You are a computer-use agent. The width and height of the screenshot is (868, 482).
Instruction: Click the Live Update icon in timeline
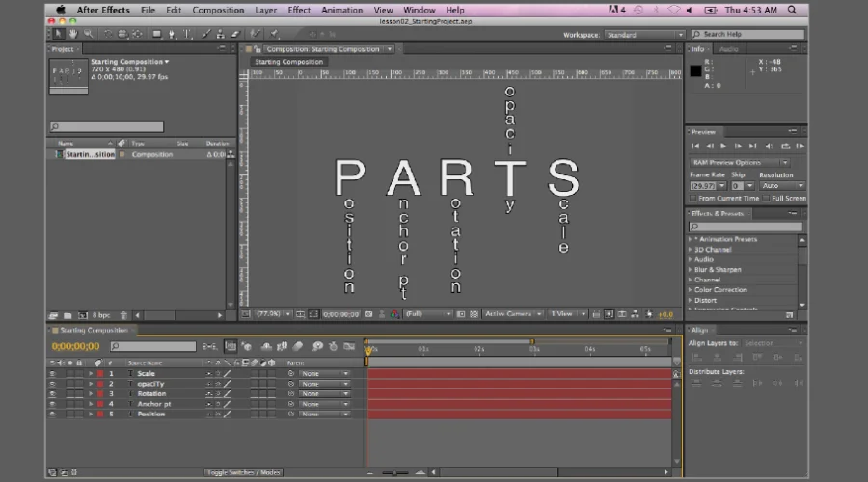coord(231,346)
